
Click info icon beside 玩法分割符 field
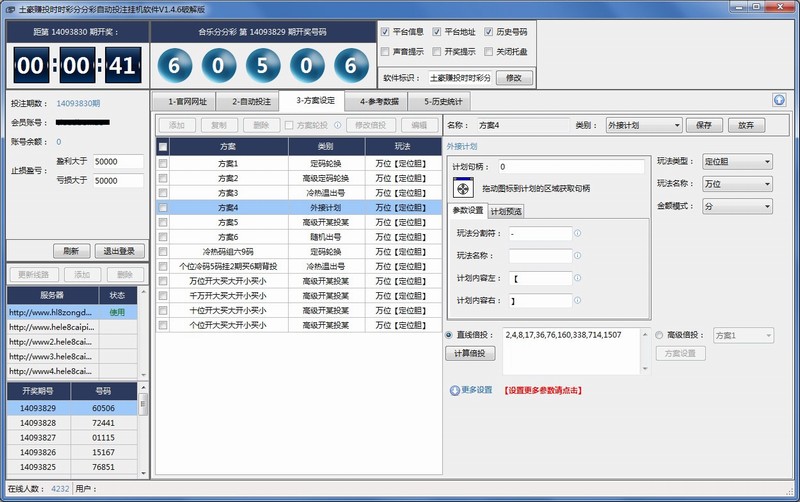(578, 233)
